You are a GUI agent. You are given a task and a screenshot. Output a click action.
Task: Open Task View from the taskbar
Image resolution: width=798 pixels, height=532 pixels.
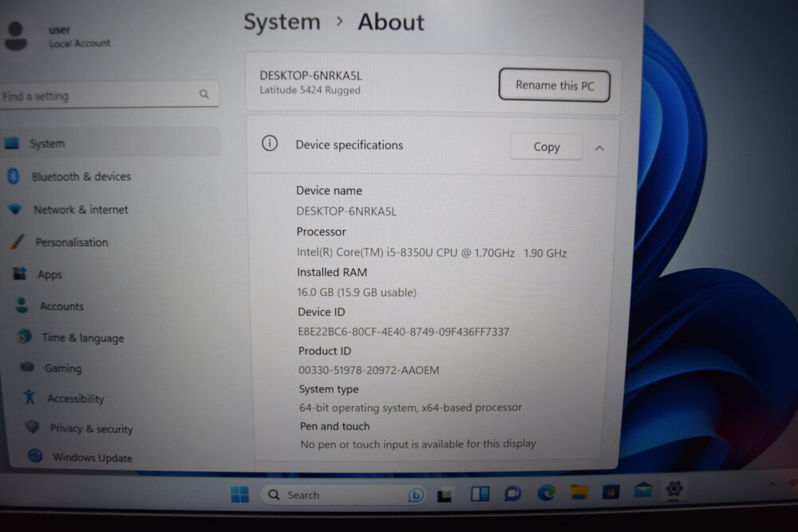(444, 495)
